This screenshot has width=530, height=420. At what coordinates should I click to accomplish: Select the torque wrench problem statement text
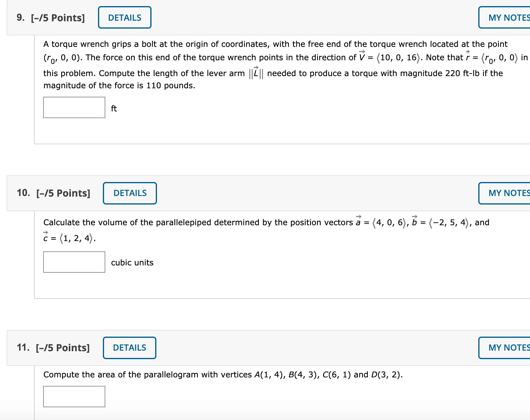[243, 65]
